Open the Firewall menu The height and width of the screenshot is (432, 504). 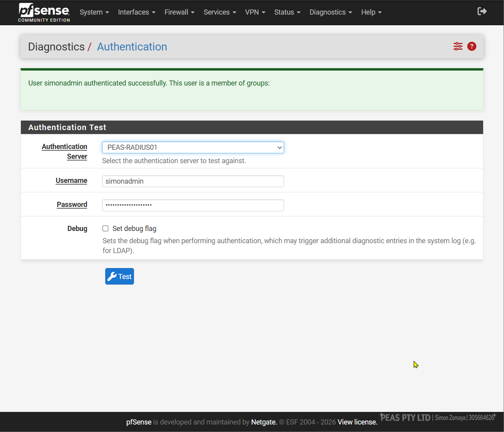point(179,12)
